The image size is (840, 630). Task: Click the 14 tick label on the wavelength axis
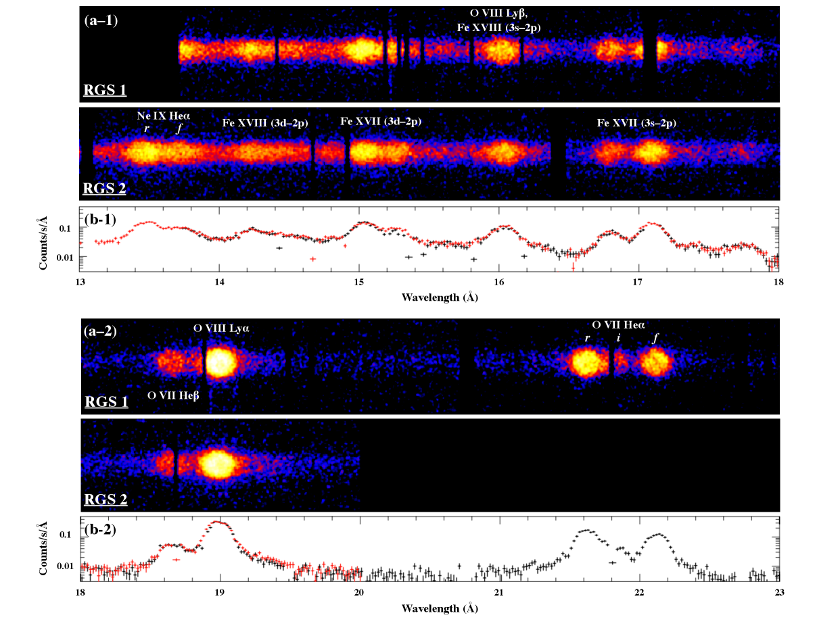219,281
